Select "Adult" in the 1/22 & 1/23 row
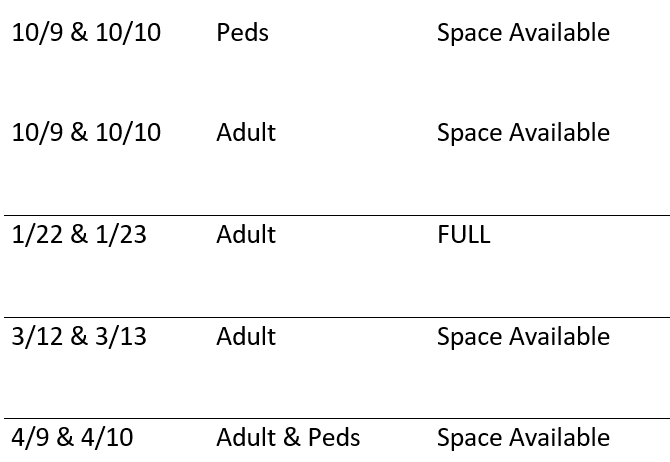Viewport: 670px width, 462px height. click(246, 235)
